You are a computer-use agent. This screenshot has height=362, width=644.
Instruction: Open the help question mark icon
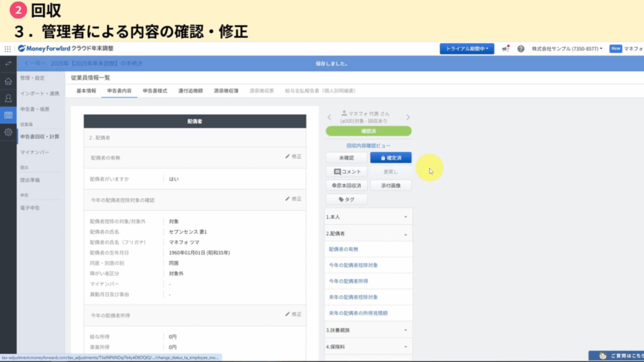(521, 48)
